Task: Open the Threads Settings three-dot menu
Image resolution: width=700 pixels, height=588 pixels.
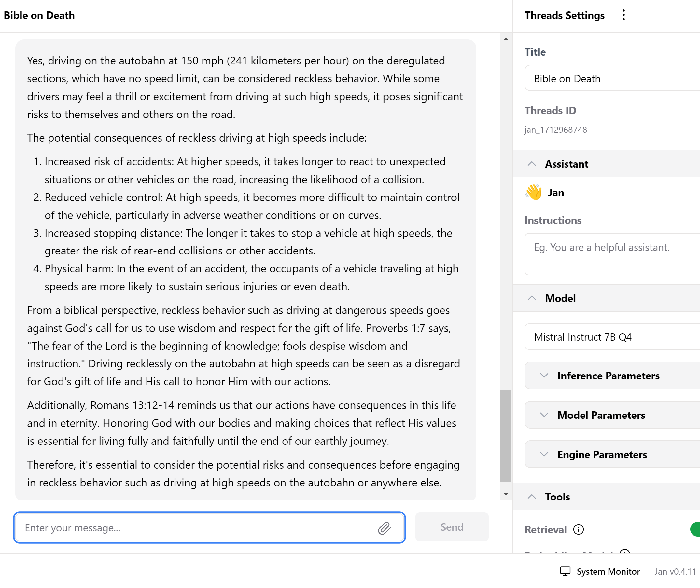Action: click(623, 15)
